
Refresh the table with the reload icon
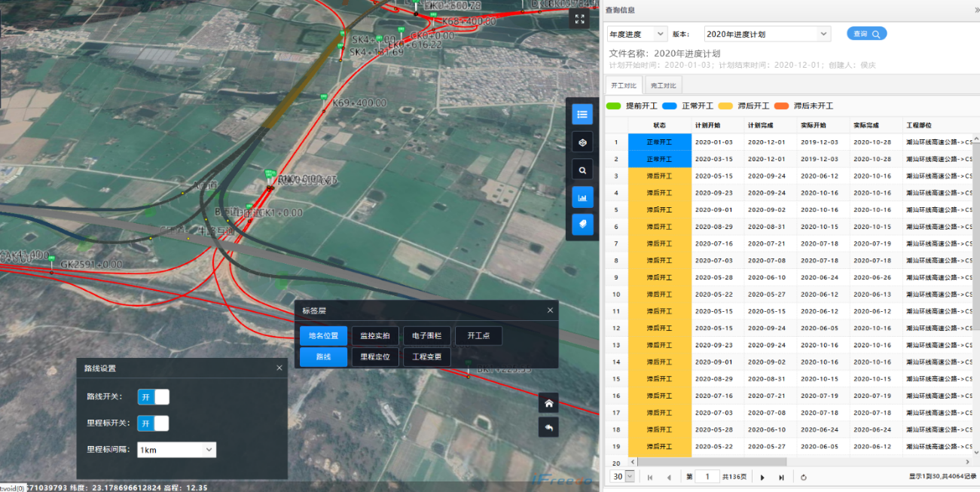coord(804,477)
